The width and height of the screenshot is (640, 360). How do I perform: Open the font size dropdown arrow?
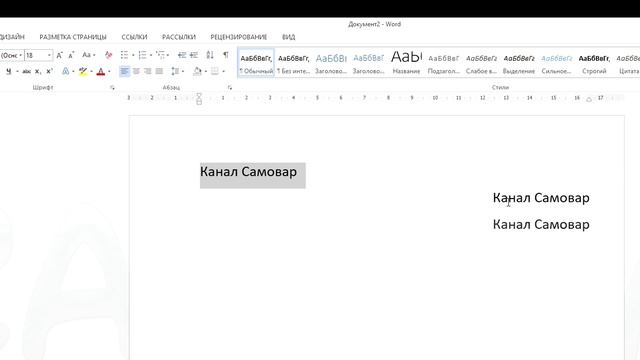(x=49, y=55)
